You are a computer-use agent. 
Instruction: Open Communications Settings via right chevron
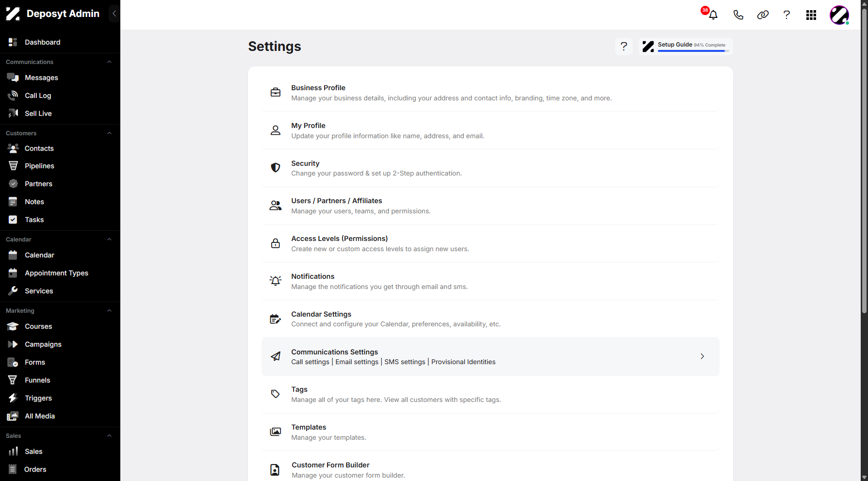pos(702,356)
